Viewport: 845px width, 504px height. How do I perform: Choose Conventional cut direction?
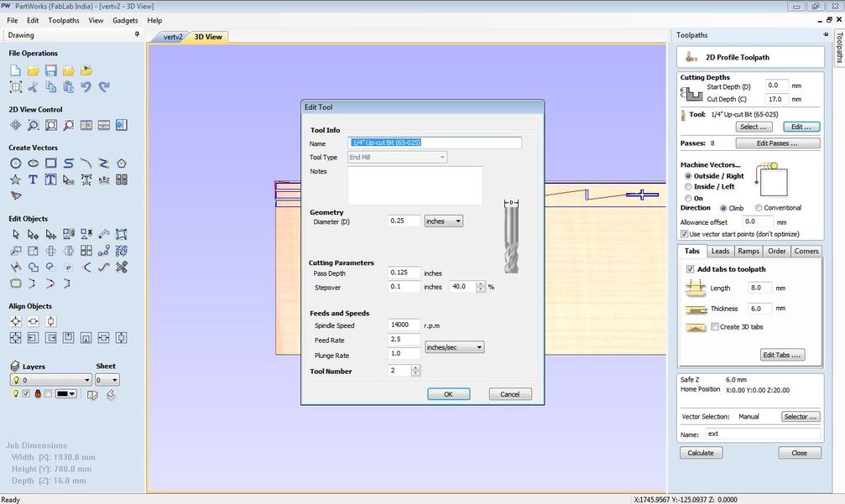[x=759, y=208]
